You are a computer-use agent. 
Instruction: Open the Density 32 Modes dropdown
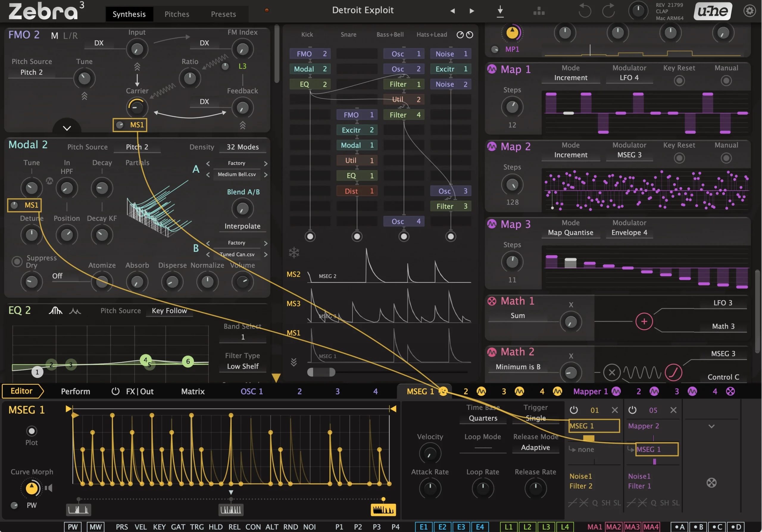pyautogui.click(x=243, y=147)
